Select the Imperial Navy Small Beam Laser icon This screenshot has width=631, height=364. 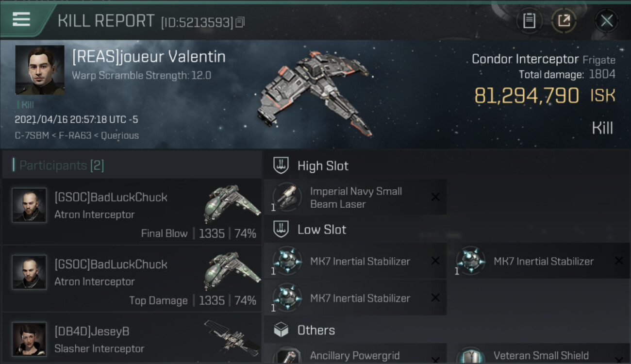pos(286,198)
